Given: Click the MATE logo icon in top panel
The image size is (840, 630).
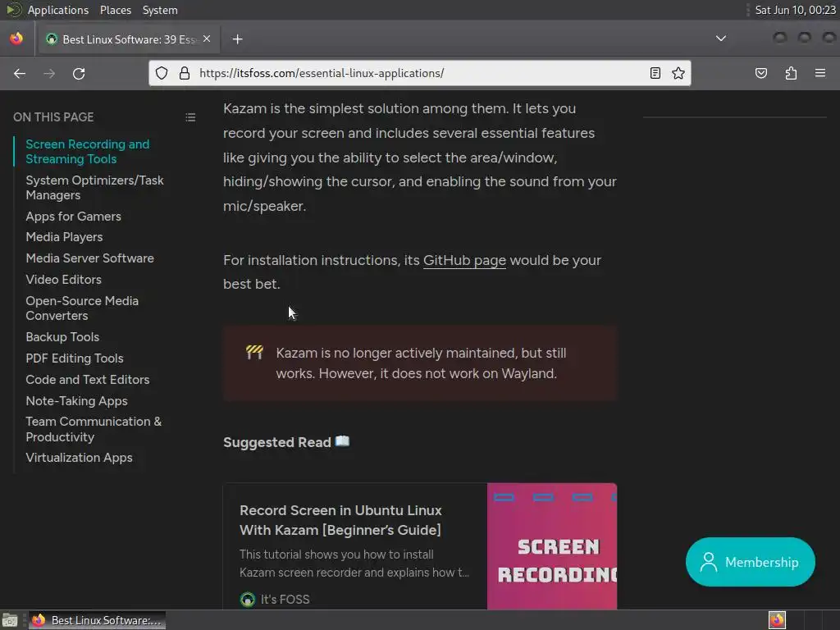Looking at the screenshot, I should pos(13,10).
